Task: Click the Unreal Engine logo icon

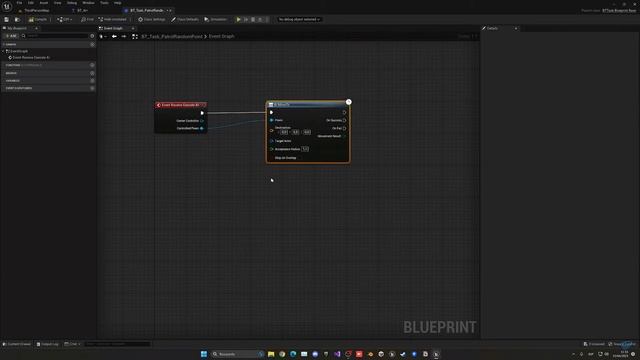Action: coord(7,6)
